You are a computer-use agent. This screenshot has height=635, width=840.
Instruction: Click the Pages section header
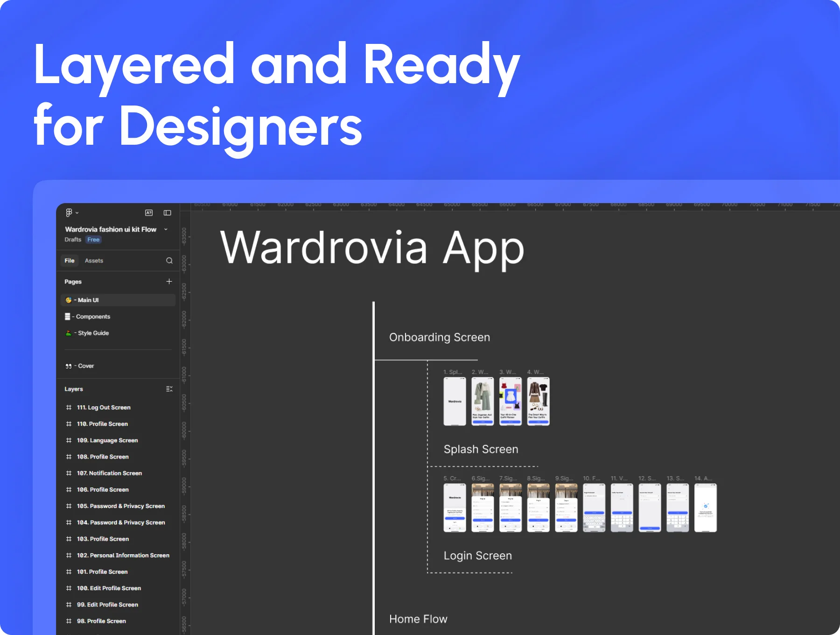(73, 282)
